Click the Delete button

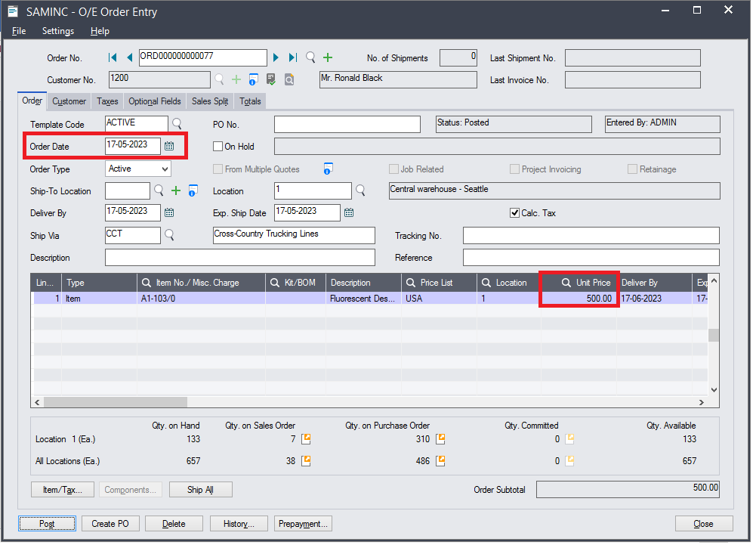pos(174,524)
